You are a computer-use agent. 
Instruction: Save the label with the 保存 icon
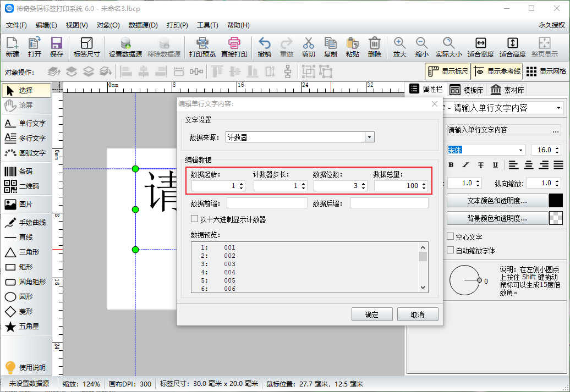(x=56, y=47)
